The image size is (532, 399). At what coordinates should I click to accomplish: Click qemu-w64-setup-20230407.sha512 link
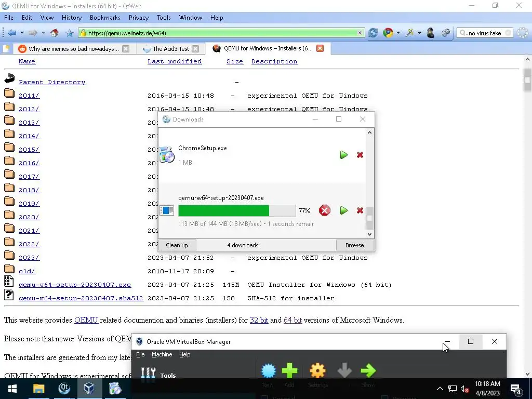click(x=81, y=298)
